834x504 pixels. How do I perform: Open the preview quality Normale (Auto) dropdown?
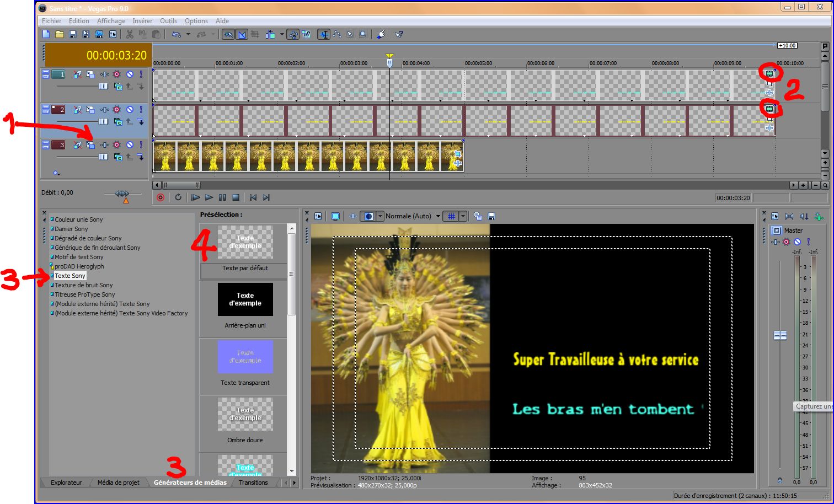438,216
